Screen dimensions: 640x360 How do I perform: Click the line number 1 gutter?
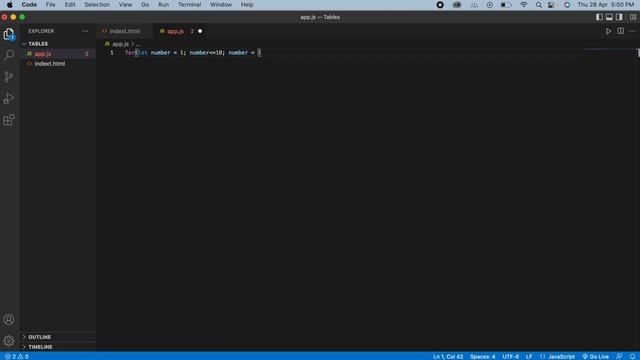[x=111, y=53]
